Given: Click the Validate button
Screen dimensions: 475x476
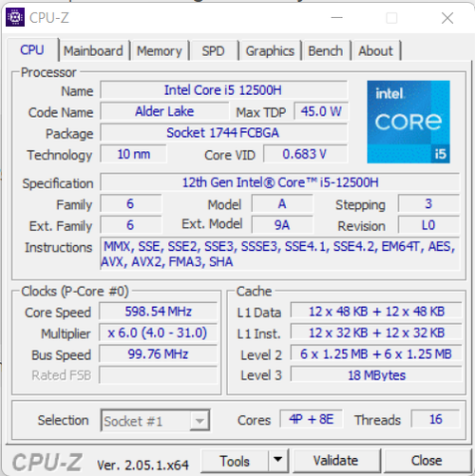Looking at the screenshot, I should (x=336, y=461).
